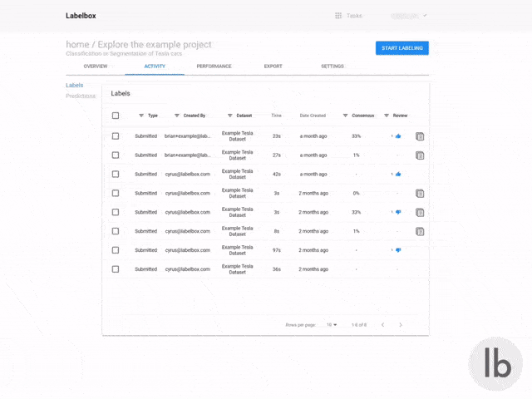Check the box for the 27s label row
Viewport: 532px width, 399px height.
click(116, 155)
